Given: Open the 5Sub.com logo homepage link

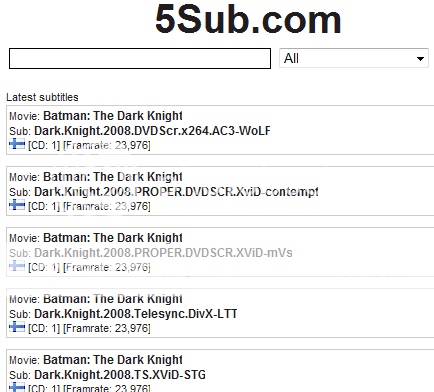Looking at the screenshot, I should click(x=248, y=20).
